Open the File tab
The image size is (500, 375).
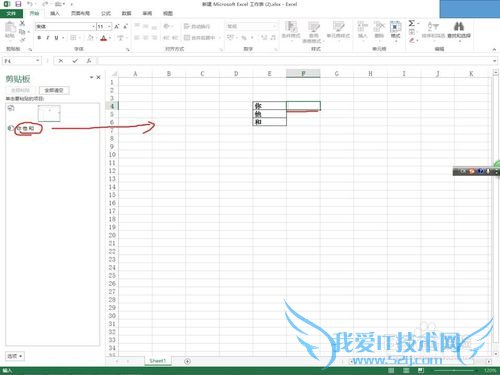[x=11, y=13]
